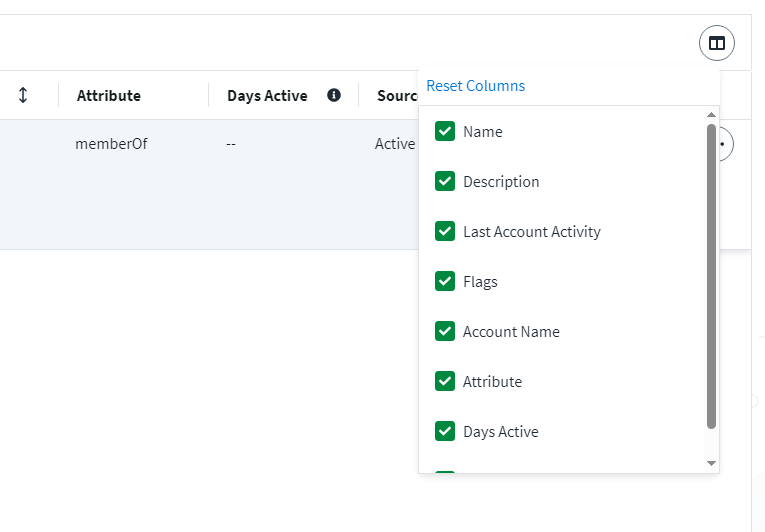Hide the Attribute column via checkbox

(445, 381)
